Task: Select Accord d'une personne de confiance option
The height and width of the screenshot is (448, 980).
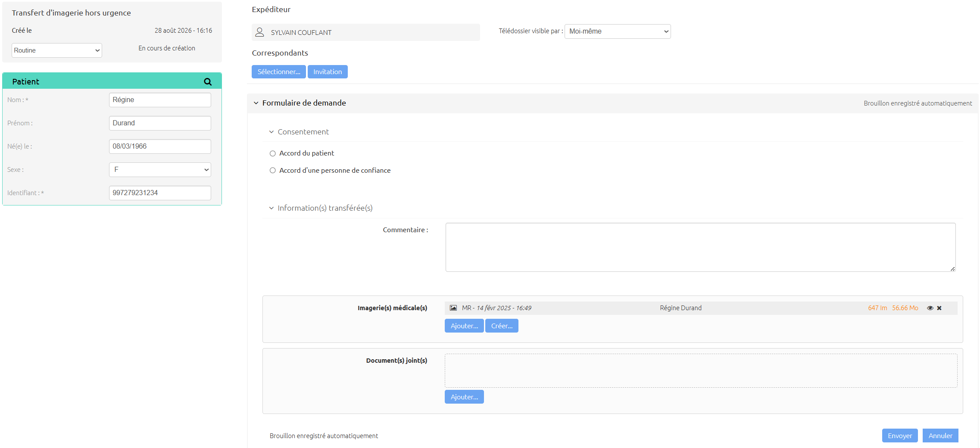Action: tap(273, 171)
